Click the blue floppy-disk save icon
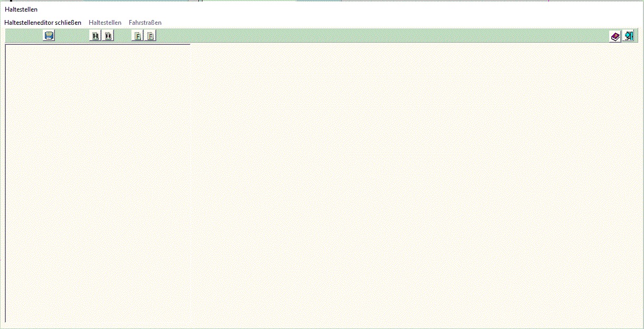Image resolution: width=644 pixels, height=329 pixels. coord(49,36)
